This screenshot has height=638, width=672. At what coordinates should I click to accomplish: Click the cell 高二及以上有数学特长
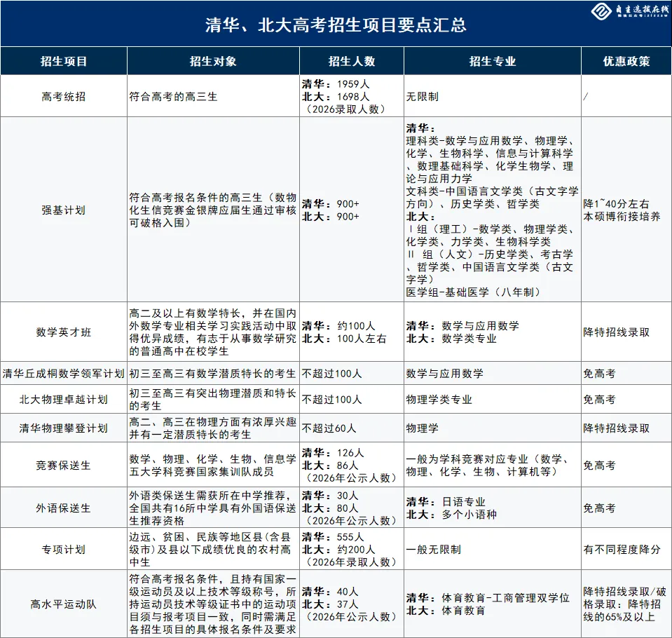(214, 332)
